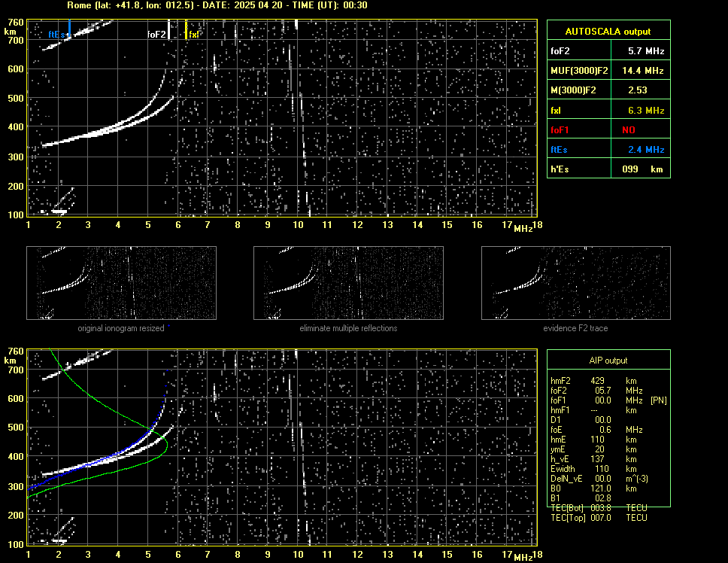This screenshot has width=728, height=563.
Task: Click the 2.4 MHz ftEs value
Action: tap(646, 150)
